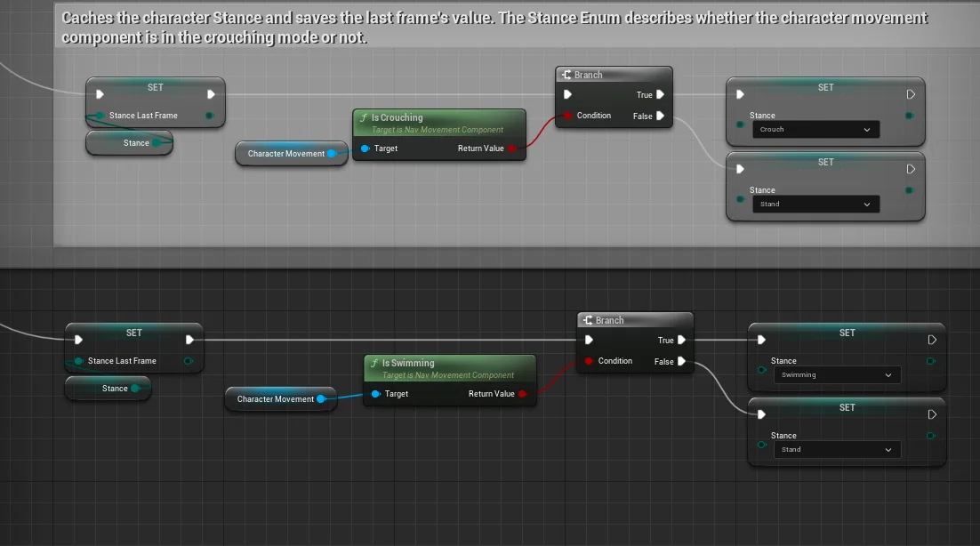
Task: Click exec input pin of the Crouch SET node
Action: [740, 94]
